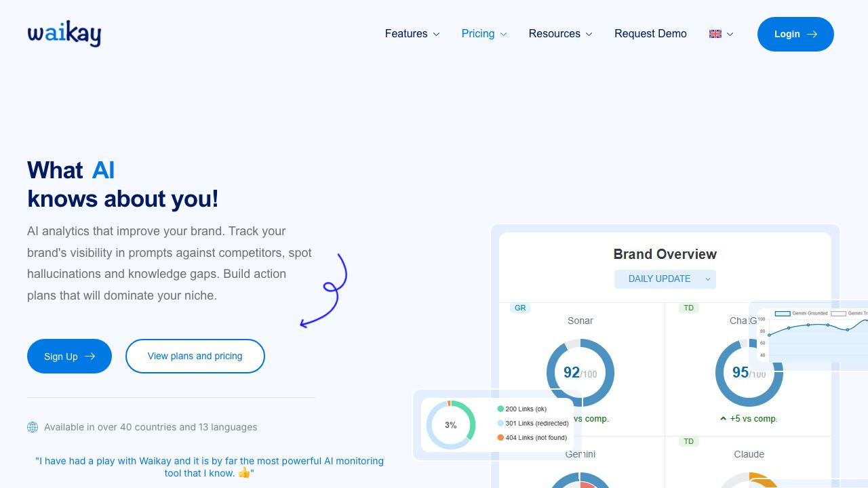
Task: Click the '301 Links (redirected)' legend entry
Action: click(x=533, y=423)
